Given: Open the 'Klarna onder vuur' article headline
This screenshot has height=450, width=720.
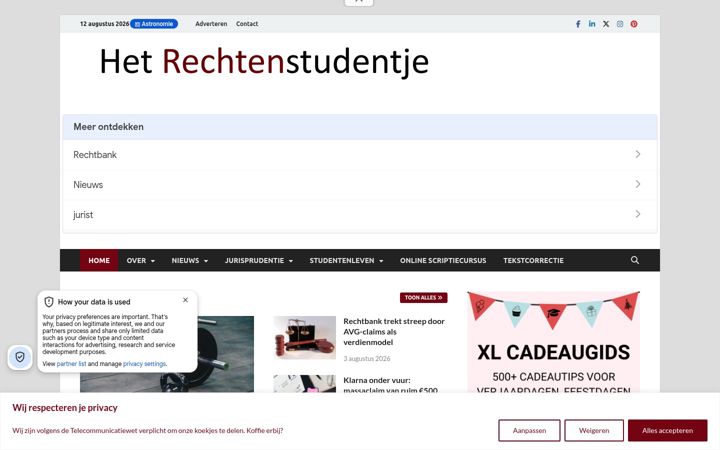Looking at the screenshot, I should tap(390, 385).
